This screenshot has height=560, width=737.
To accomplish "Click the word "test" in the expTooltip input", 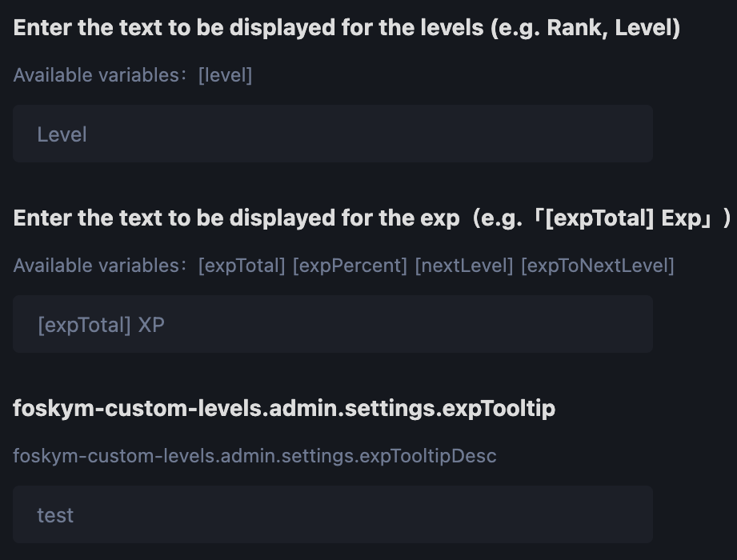I will (x=55, y=515).
